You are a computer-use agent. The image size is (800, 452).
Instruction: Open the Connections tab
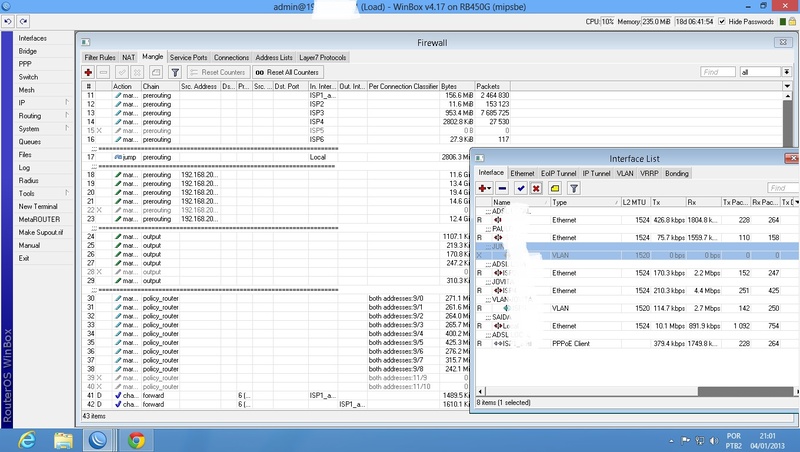(x=231, y=58)
